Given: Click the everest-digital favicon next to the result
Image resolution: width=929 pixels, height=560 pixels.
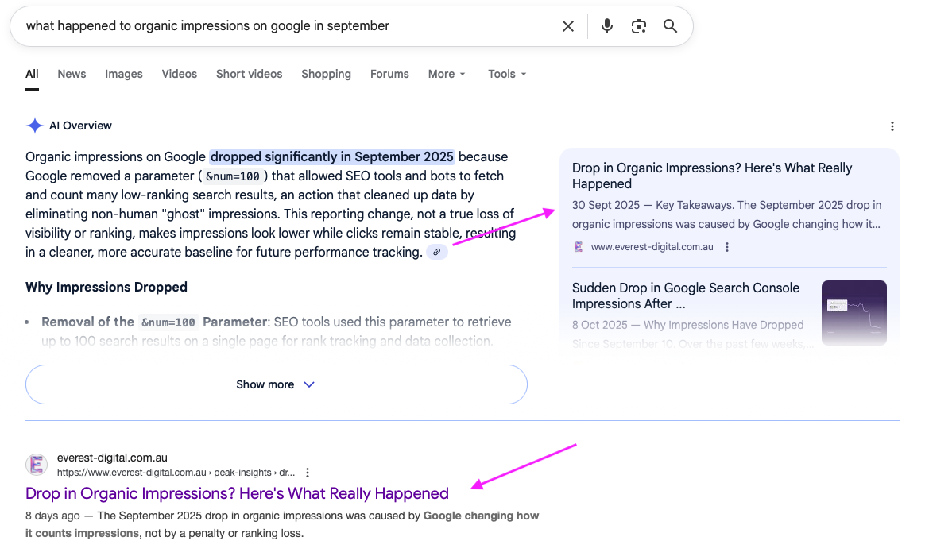Looking at the screenshot, I should point(36,464).
